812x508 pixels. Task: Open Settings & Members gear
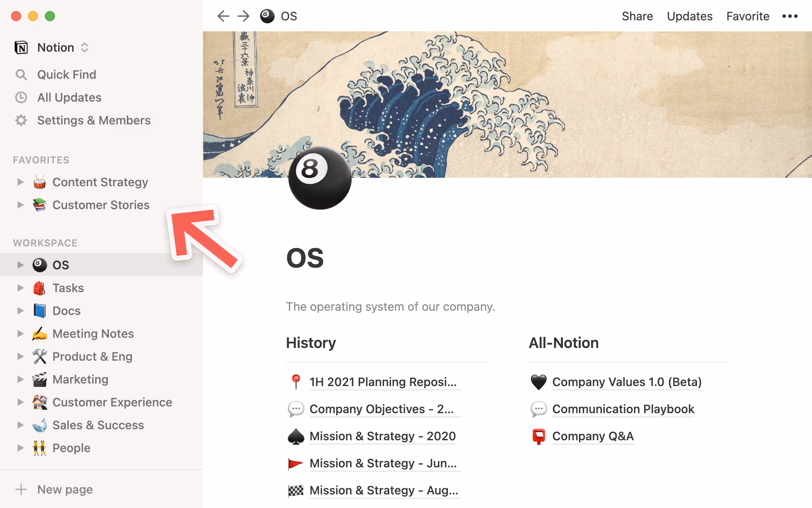coord(22,120)
